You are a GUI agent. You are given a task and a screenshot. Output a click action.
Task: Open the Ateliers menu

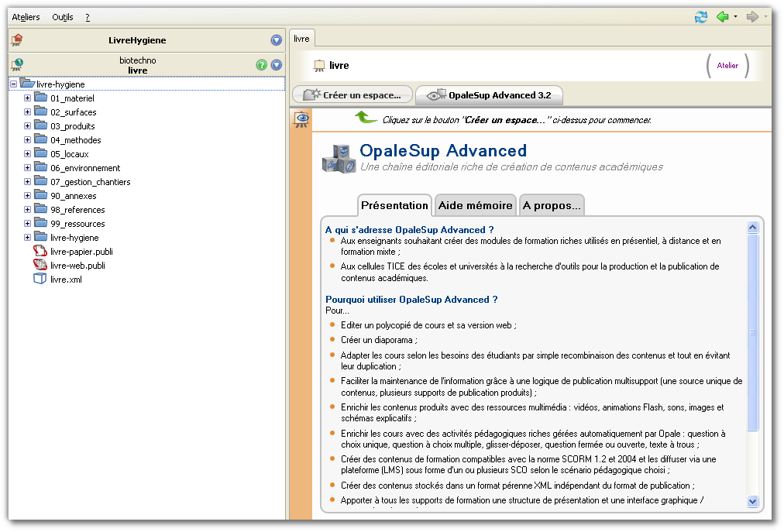coord(26,17)
